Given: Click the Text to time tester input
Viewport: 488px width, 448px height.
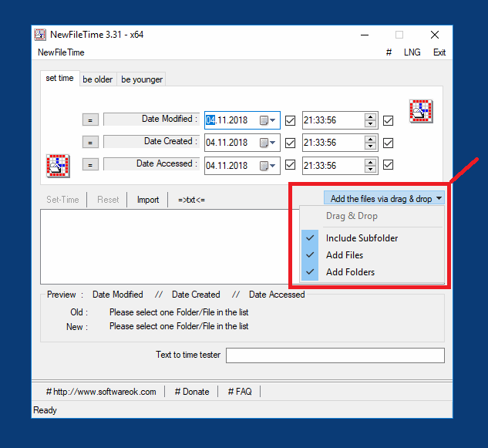Looking at the screenshot, I should [x=335, y=355].
